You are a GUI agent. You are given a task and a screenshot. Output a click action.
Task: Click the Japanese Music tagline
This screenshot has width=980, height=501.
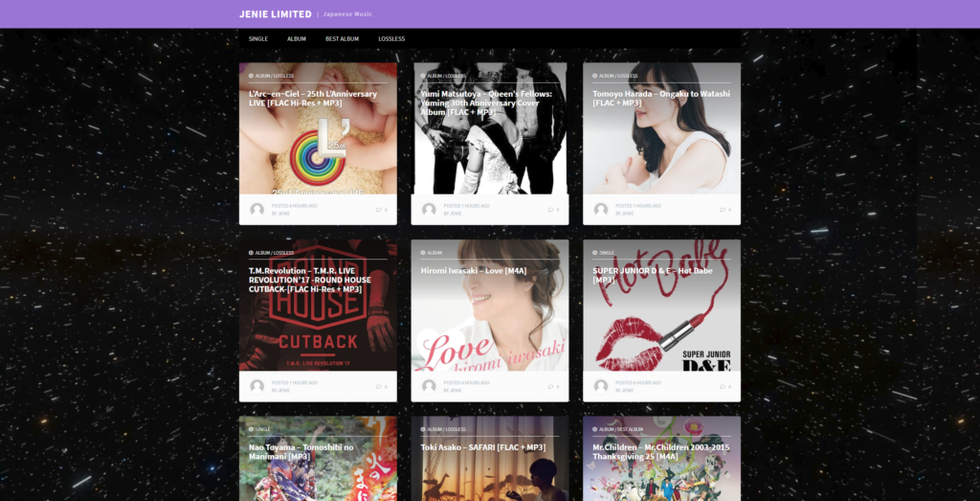347,13
